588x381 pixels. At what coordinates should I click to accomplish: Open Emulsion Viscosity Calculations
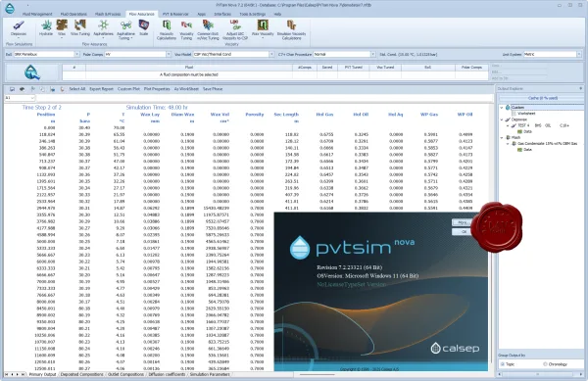point(291,30)
